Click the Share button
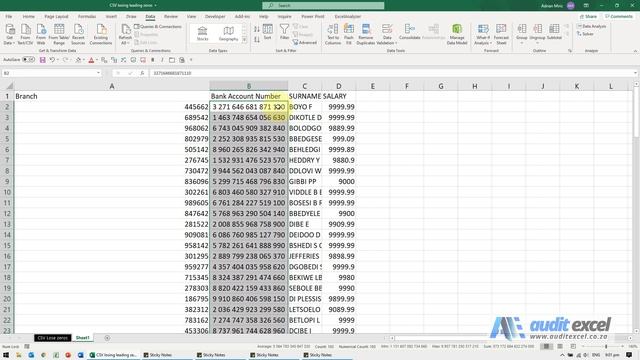Screen dimensions: 640x360 pos(589,16)
